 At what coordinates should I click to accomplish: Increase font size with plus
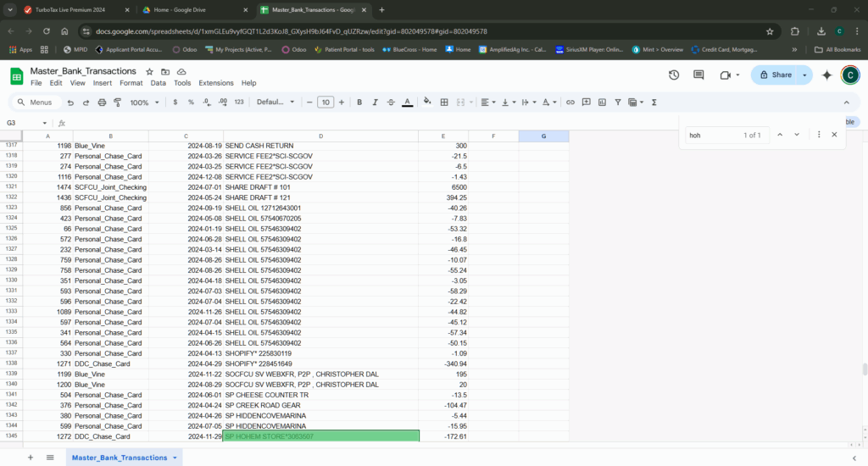pyautogui.click(x=342, y=103)
